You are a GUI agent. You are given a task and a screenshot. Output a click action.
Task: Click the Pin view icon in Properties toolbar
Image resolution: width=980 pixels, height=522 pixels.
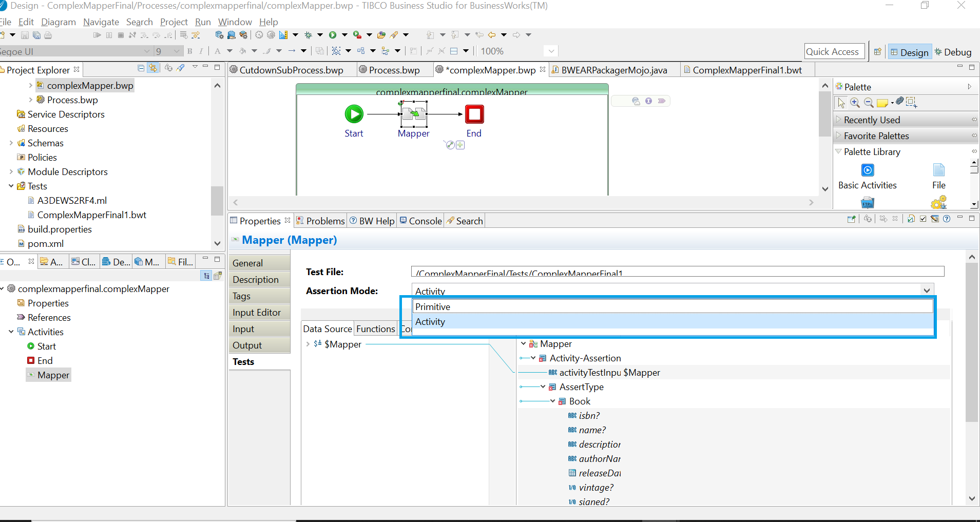(852, 219)
